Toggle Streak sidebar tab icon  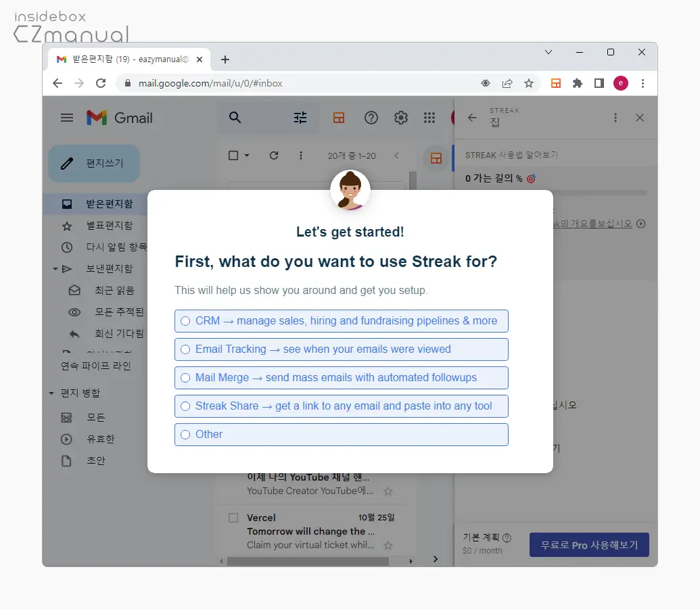click(436, 158)
